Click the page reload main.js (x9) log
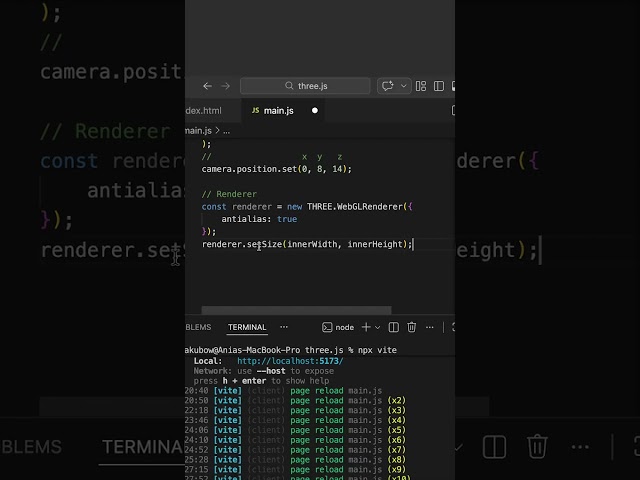The image size is (640, 480). (x=296, y=469)
